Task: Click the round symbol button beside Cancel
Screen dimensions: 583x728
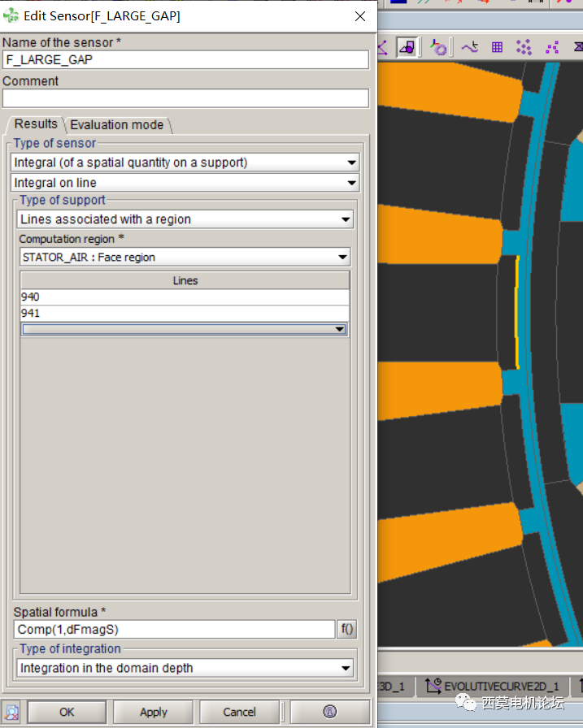Action: click(330, 712)
